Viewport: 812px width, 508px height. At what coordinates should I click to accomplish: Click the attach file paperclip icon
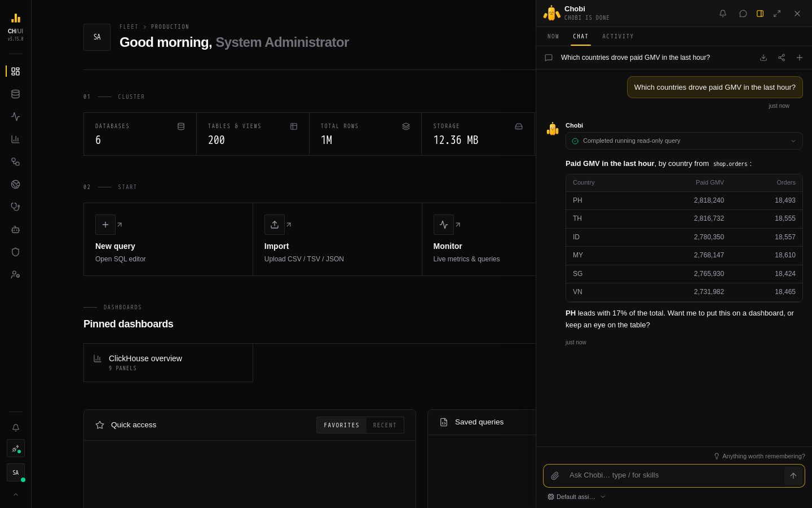(555, 476)
